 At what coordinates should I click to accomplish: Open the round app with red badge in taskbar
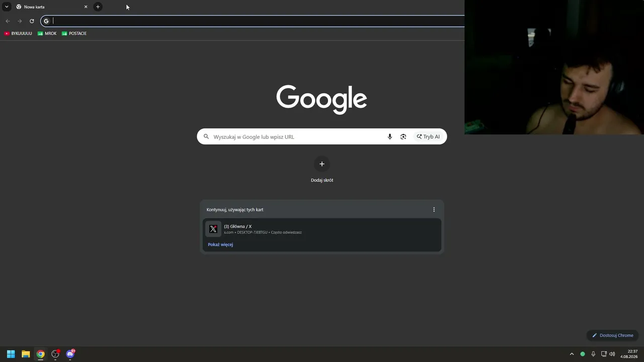[x=55, y=354]
